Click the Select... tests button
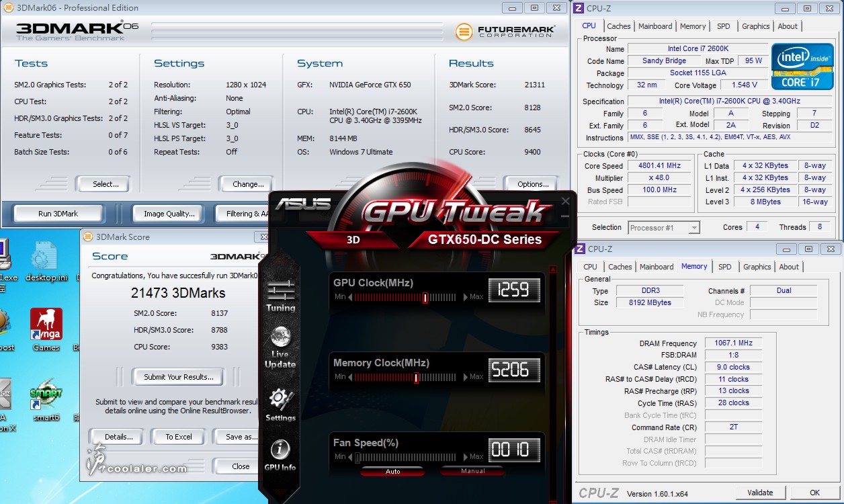The height and width of the screenshot is (504, 844). click(x=105, y=184)
